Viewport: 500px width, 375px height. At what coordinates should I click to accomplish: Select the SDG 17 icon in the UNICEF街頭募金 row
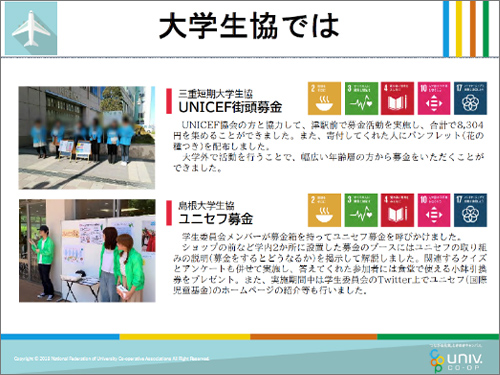click(471, 98)
